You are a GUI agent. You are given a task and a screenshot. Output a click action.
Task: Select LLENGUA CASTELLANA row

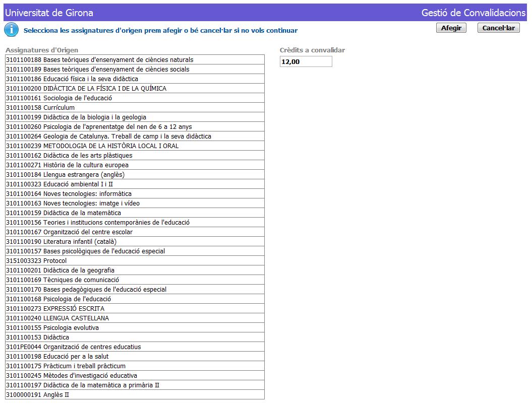point(76,318)
